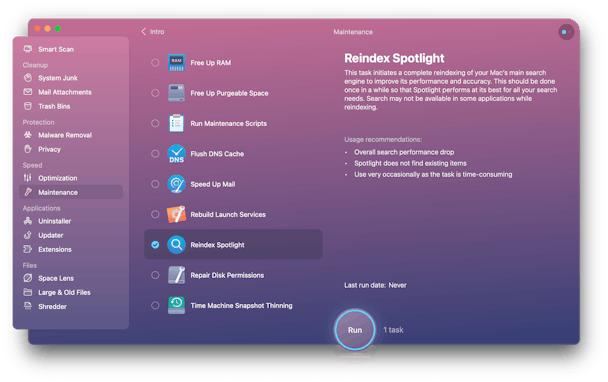
Task: Enable the Speed Up Mail radio button
Action: 155,184
